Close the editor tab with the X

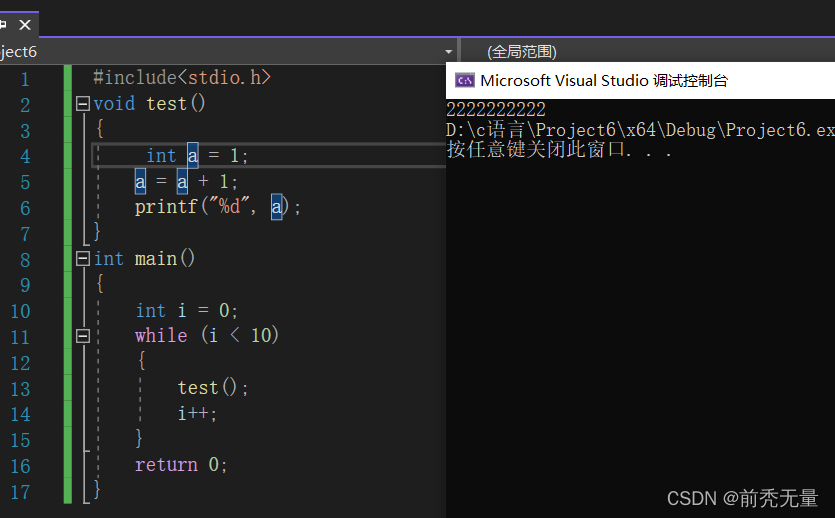click(25, 24)
